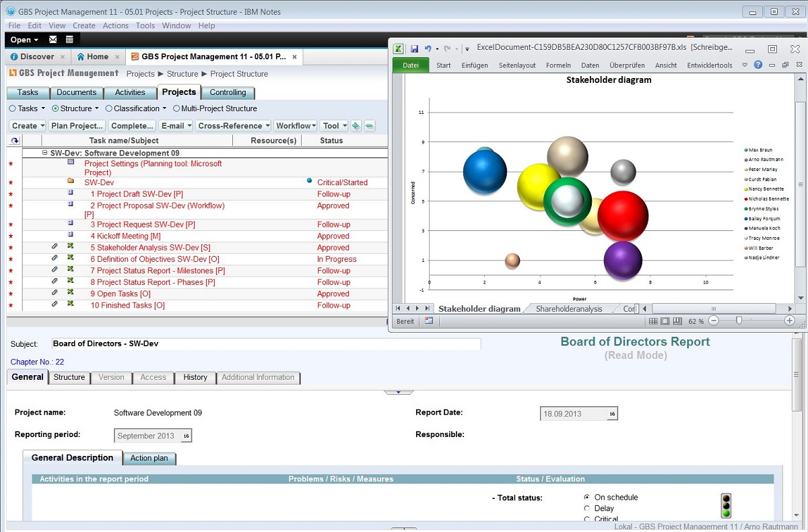Switch Excel to Page Break Preview
The width and height of the screenshot is (808, 532).
pyautogui.click(x=677, y=321)
